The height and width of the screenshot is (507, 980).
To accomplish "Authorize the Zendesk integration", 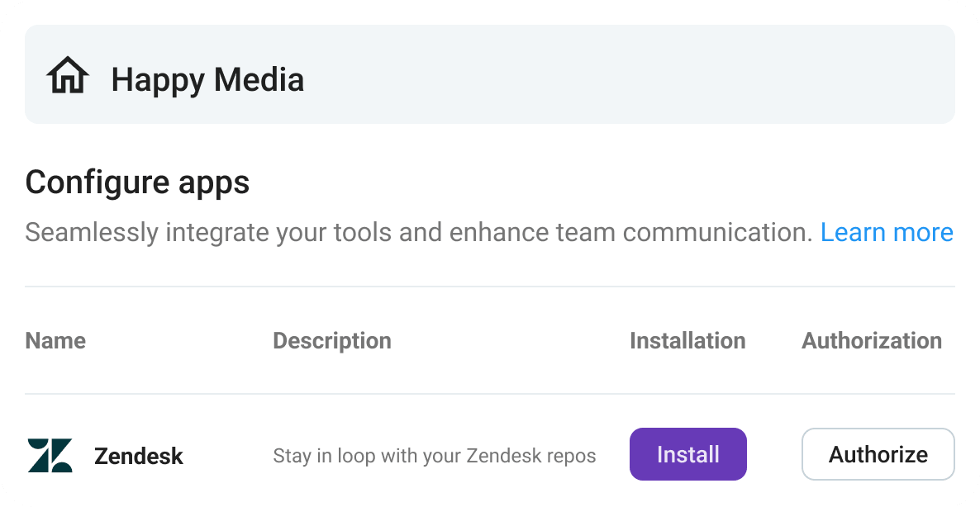I will coord(878,453).
